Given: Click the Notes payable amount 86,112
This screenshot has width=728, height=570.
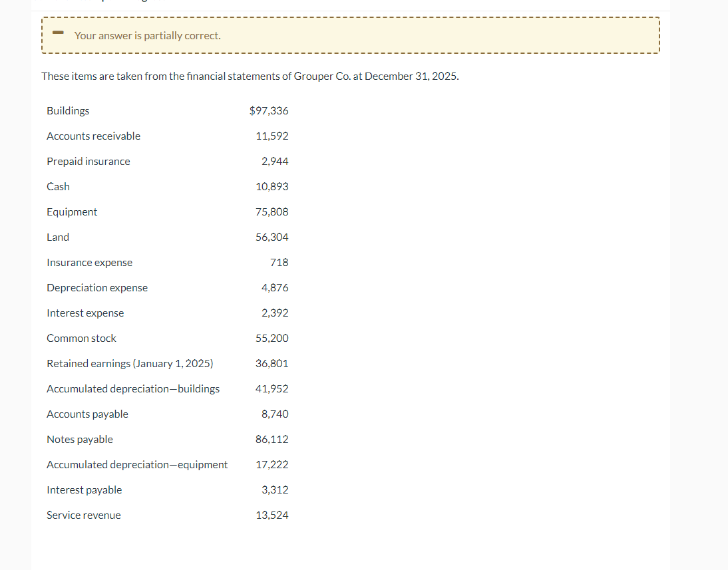Looking at the screenshot, I should (x=272, y=439).
